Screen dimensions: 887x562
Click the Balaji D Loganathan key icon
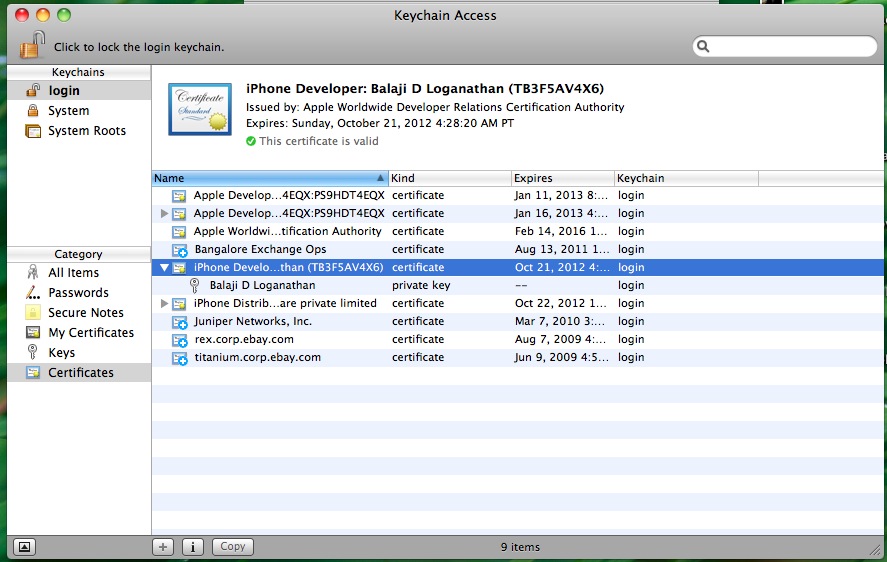(195, 285)
